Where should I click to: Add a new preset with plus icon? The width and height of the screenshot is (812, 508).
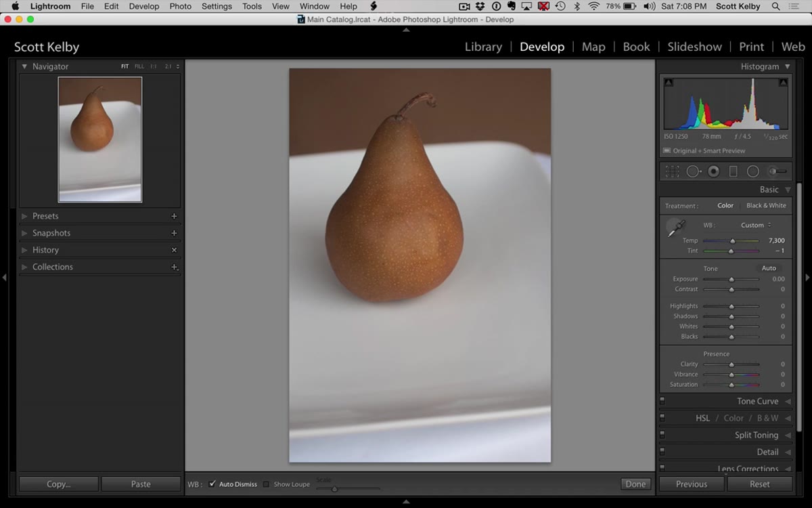[x=174, y=216]
